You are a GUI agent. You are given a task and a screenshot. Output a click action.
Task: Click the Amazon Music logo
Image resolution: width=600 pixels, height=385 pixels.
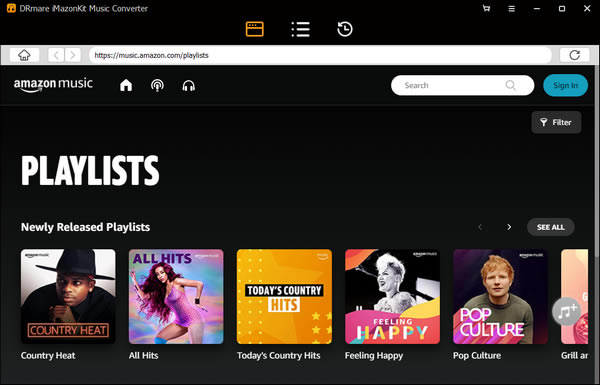(53, 85)
